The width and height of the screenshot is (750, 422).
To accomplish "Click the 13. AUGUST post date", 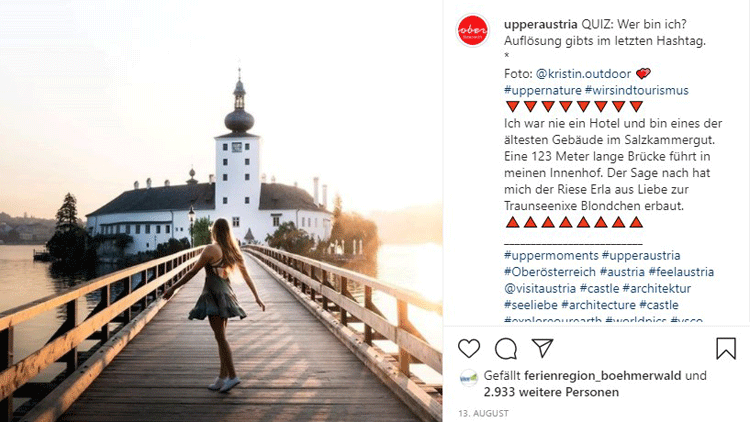I will pos(483,413).
